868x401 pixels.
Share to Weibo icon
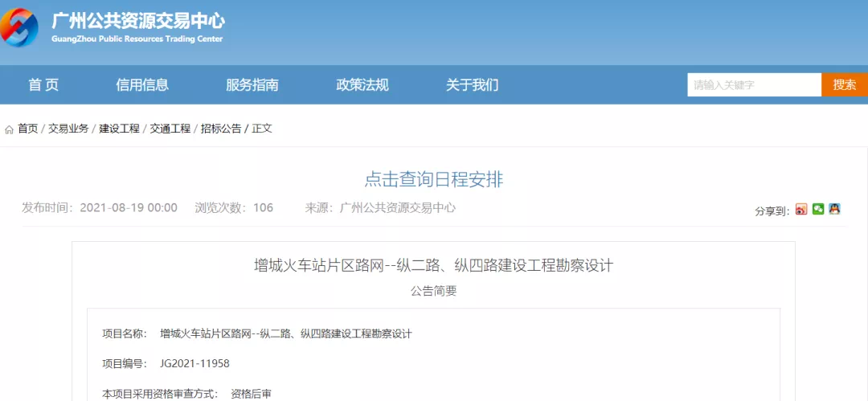pos(801,210)
